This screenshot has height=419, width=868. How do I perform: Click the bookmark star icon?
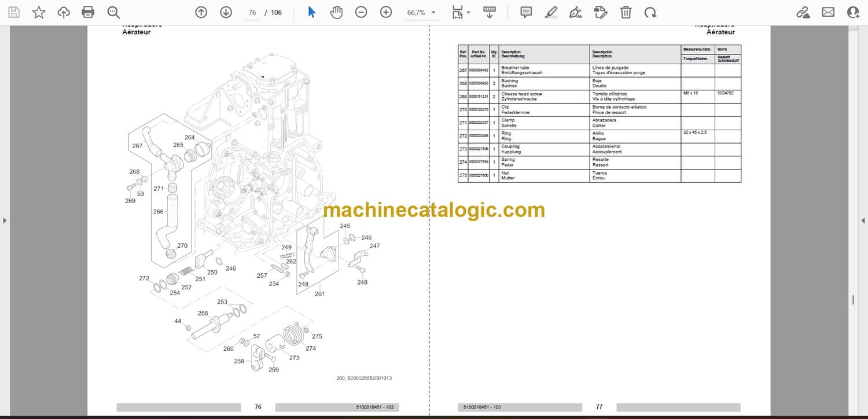[x=39, y=12]
